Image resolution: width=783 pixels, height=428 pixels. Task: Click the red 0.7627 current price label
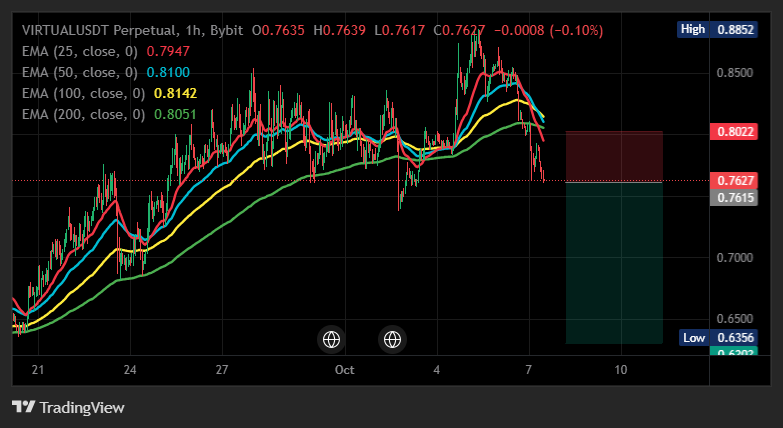point(734,180)
